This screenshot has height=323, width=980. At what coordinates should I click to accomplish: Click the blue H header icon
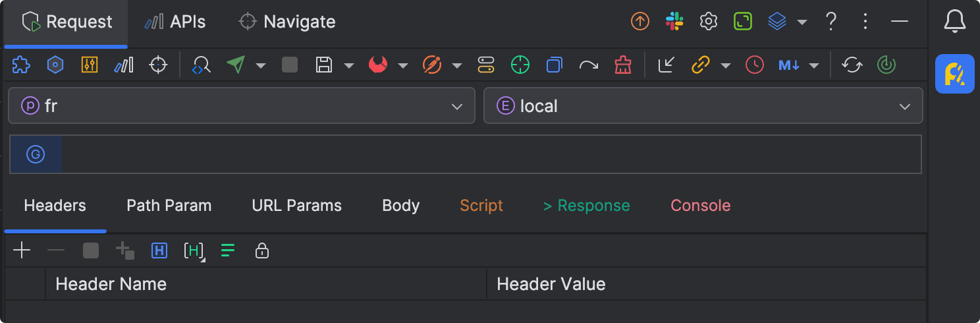[x=159, y=250]
